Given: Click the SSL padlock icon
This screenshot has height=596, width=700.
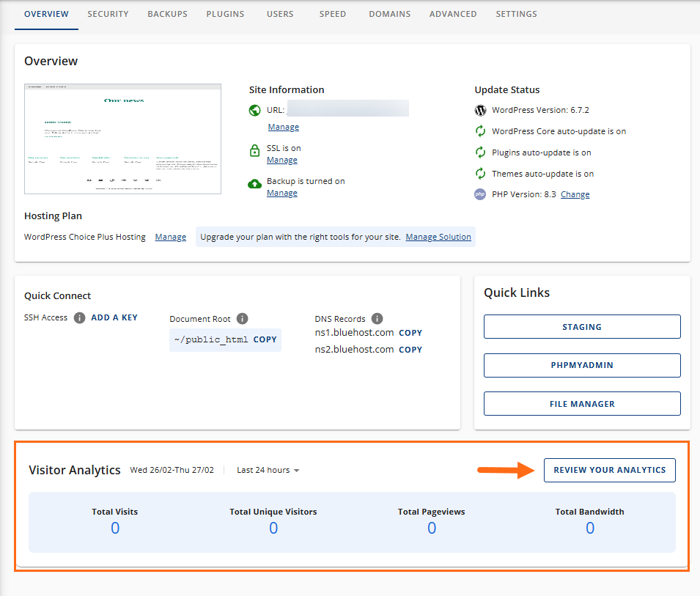Looking at the screenshot, I should tap(254, 150).
